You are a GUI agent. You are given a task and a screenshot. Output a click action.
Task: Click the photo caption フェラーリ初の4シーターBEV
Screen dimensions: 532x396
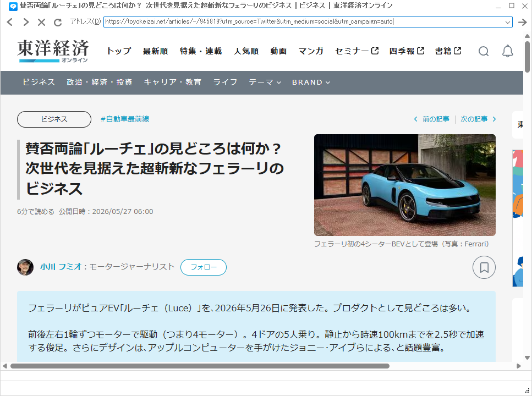coord(402,244)
